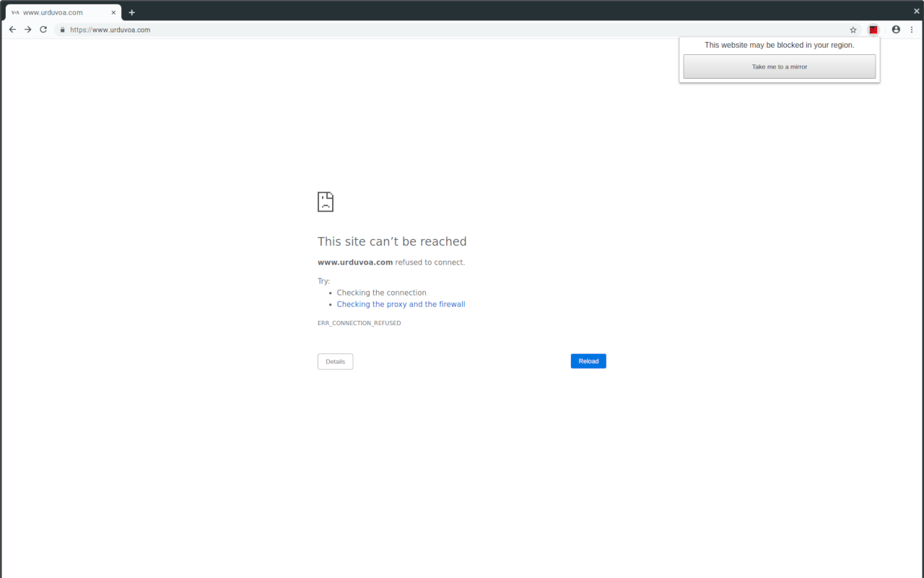Click the www.urduvoa.com refused to connect text
This screenshot has width=924, height=578.
(391, 262)
